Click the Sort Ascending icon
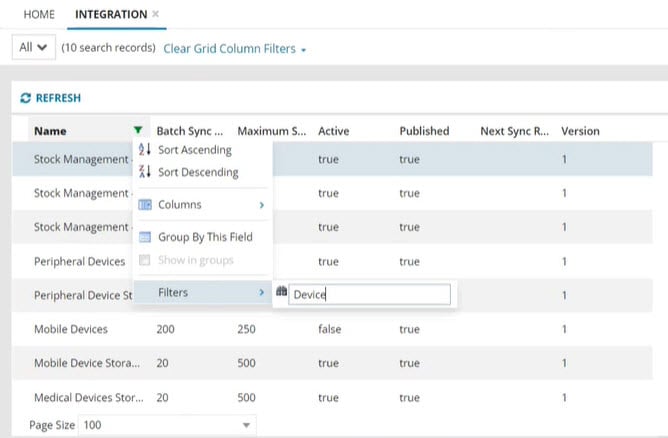Screen dimensions: 668x438 [x=144, y=150]
